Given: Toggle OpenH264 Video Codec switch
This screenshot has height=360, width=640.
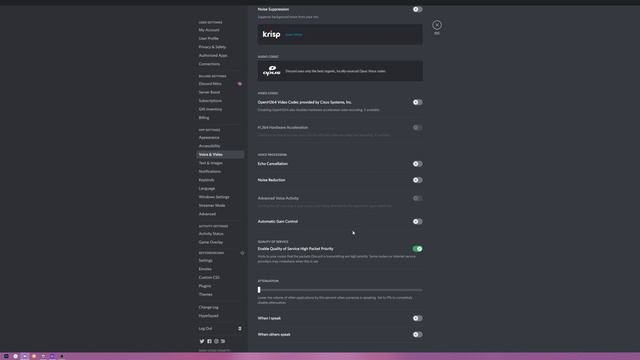Looking at the screenshot, I should (417, 102).
